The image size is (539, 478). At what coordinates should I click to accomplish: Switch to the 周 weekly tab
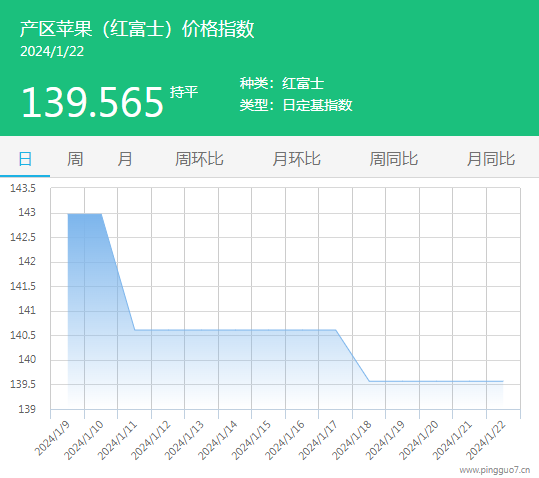click(x=75, y=159)
